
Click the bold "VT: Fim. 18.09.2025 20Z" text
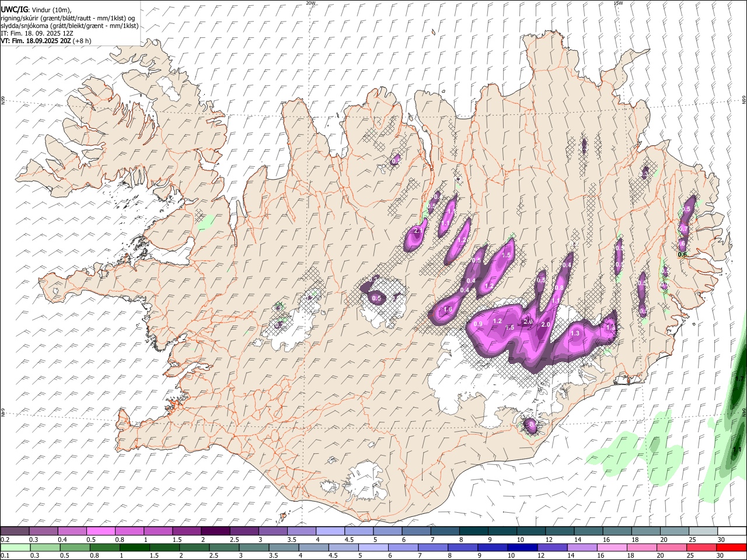pos(36,41)
